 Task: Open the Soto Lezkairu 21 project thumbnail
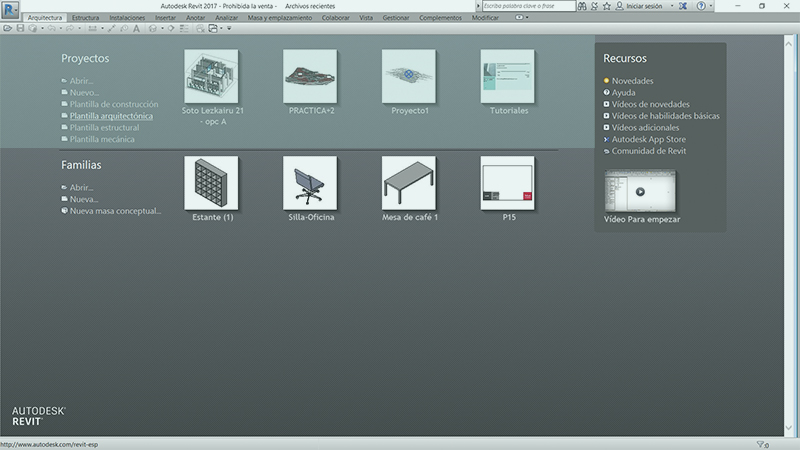tap(211, 76)
